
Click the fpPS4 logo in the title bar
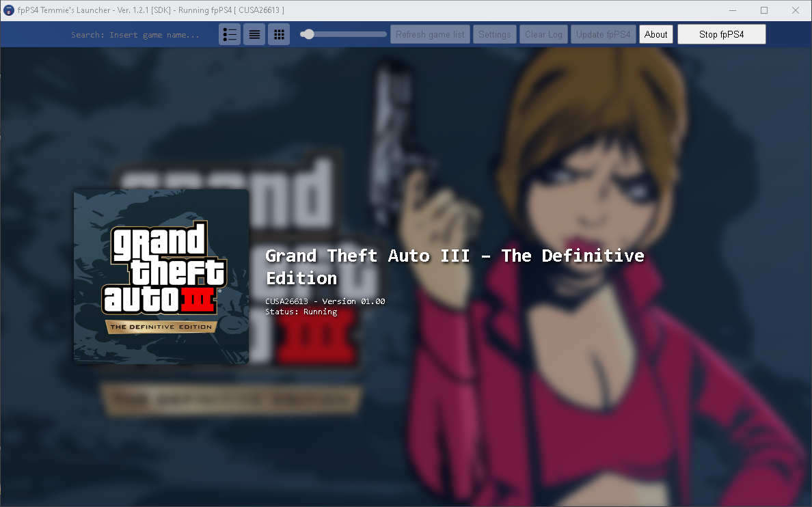pyautogui.click(x=8, y=10)
